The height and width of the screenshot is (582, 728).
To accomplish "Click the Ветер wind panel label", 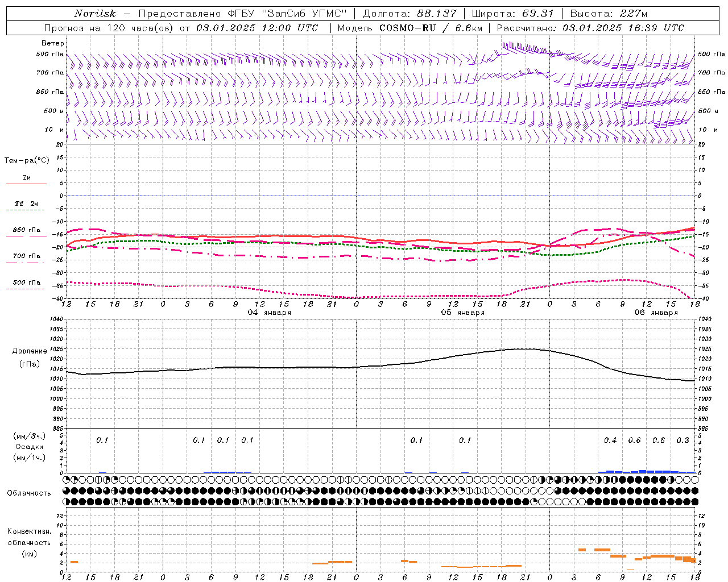I will [x=53, y=43].
